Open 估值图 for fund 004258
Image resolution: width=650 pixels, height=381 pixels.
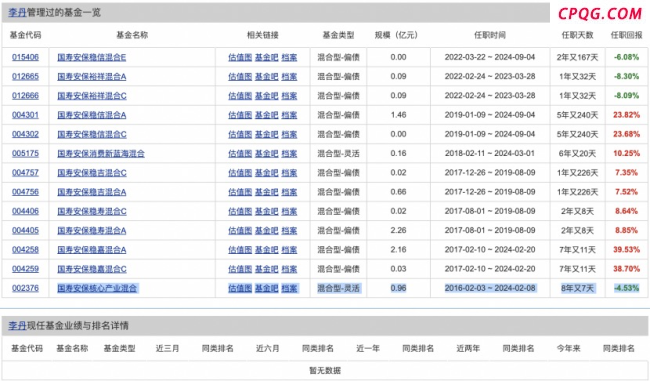[240, 250]
